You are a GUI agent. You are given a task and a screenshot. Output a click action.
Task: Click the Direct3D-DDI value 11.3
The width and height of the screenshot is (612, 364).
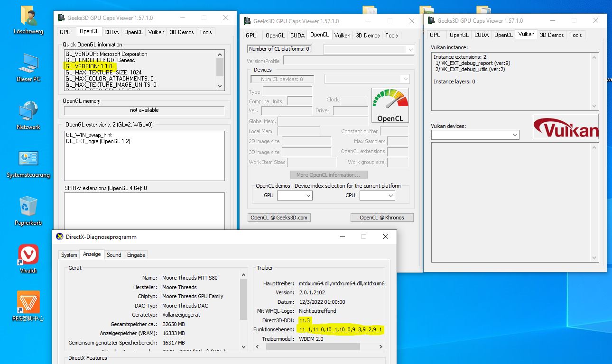[304, 320]
